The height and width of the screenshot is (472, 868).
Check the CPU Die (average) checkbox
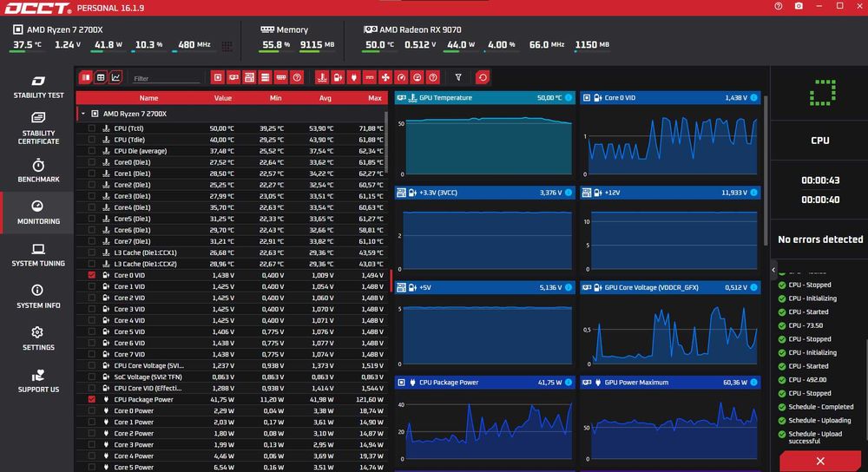91,151
